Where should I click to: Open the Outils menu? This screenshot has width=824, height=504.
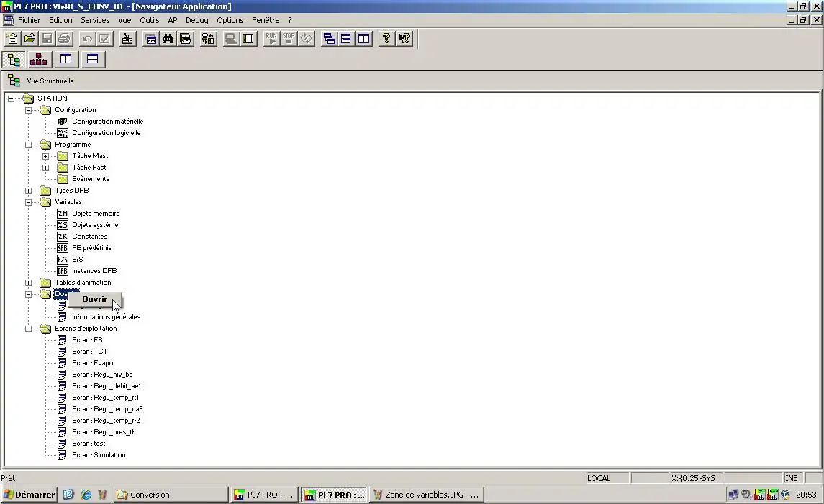(149, 20)
